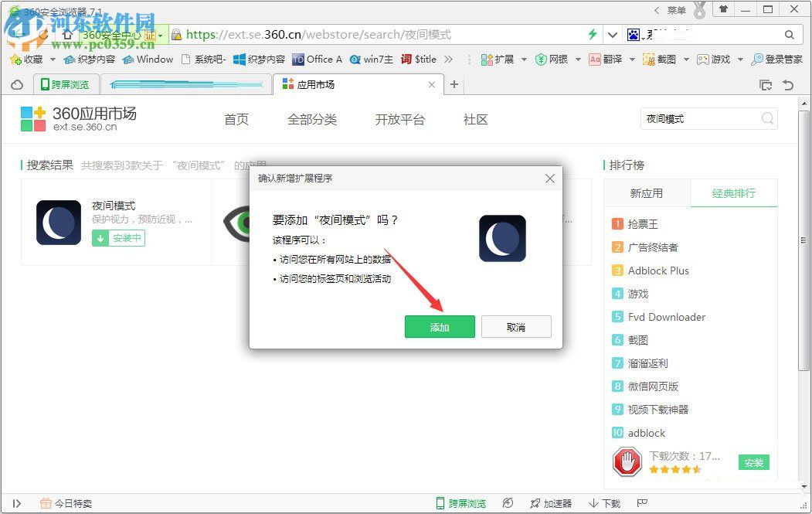This screenshot has height=514, width=812.
Task: Open the address bar history dropdown arrow
Action: click(x=611, y=34)
